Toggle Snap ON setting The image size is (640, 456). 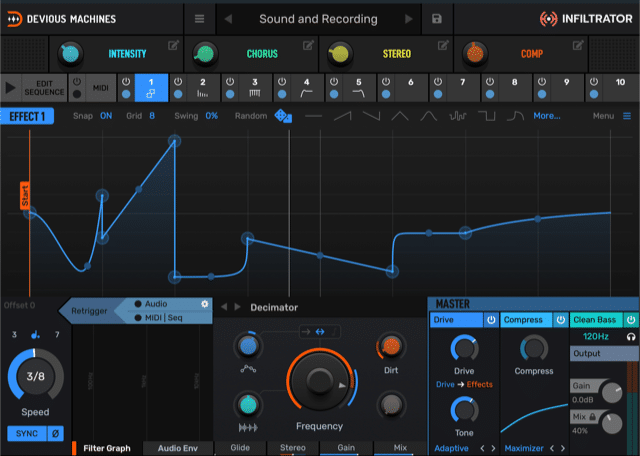pyautogui.click(x=106, y=116)
